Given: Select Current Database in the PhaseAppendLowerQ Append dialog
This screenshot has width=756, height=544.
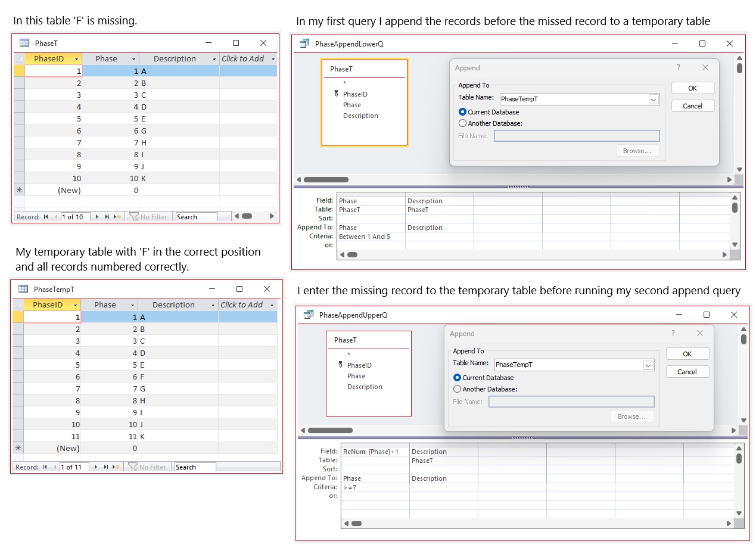Looking at the screenshot, I should pos(463,112).
